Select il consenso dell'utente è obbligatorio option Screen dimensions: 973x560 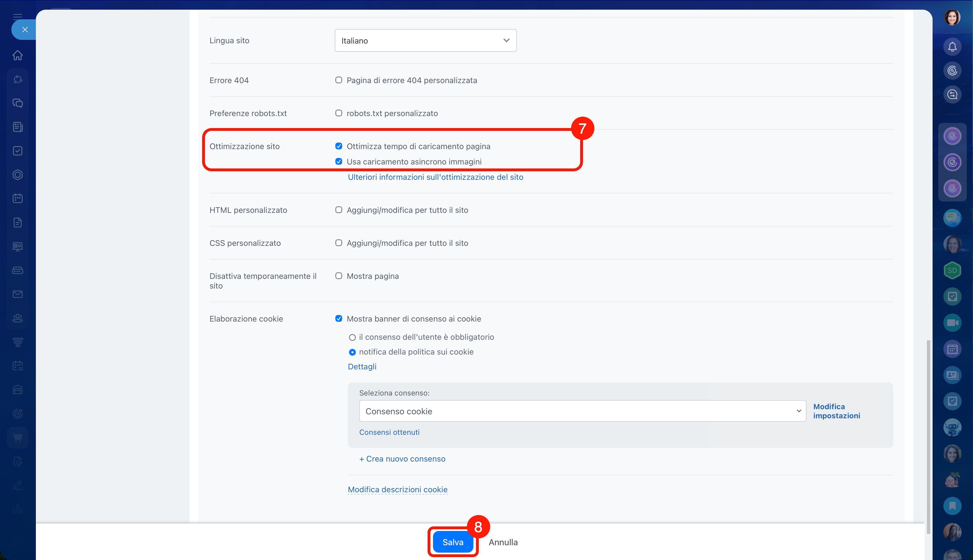(x=352, y=337)
